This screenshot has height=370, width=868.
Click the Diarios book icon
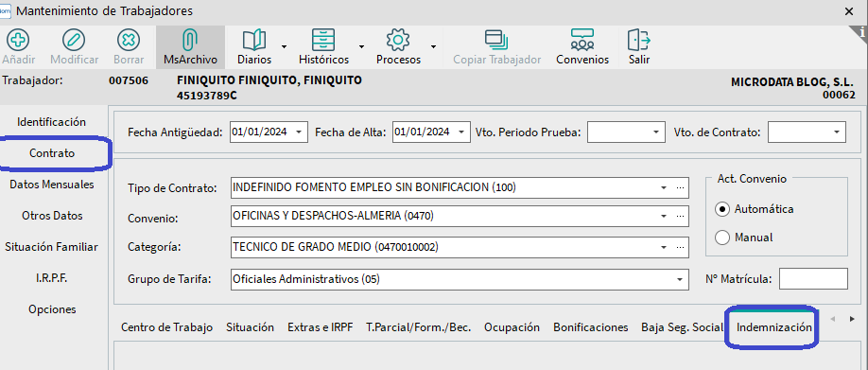coord(254,40)
